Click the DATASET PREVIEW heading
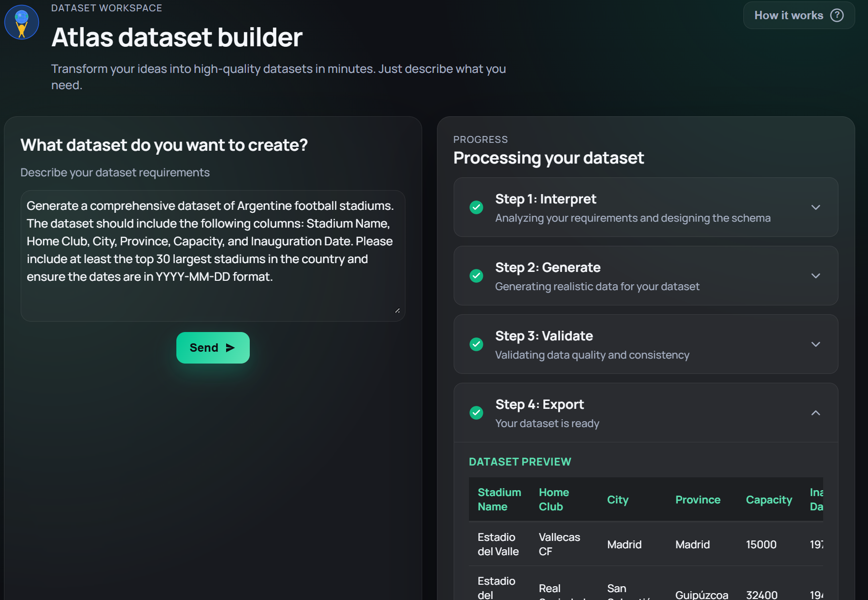 pyautogui.click(x=520, y=462)
